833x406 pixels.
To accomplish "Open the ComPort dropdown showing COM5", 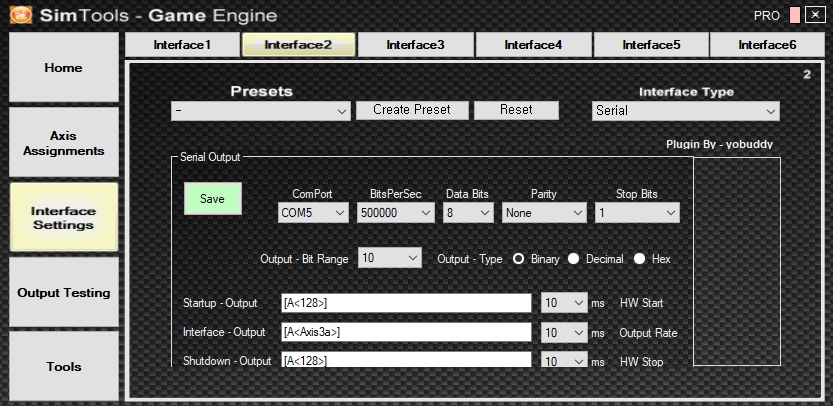I will (x=313, y=213).
